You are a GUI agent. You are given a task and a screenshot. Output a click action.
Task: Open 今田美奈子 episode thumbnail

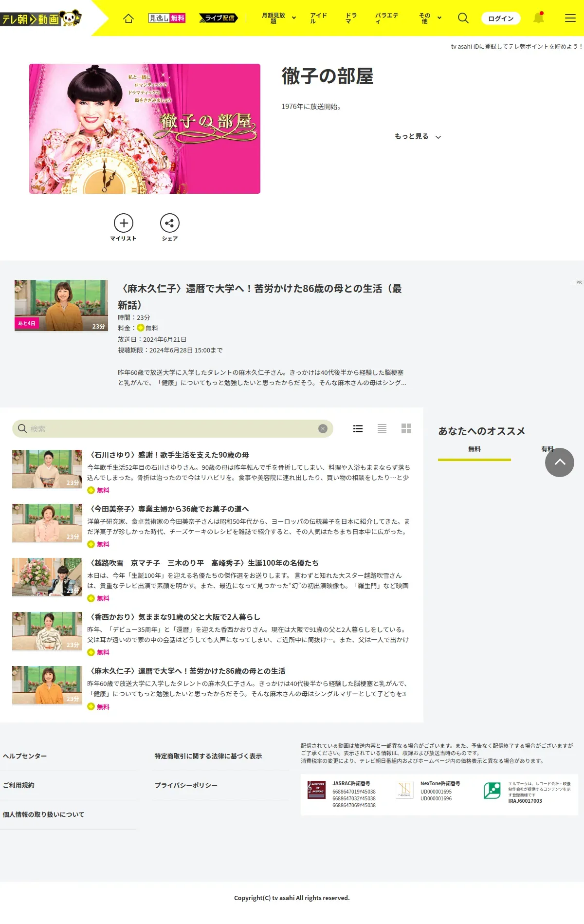point(47,523)
